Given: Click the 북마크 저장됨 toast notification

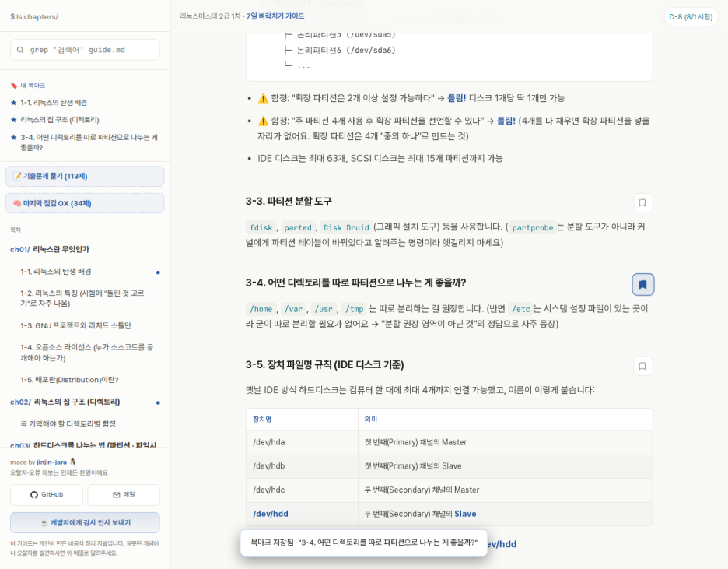Looking at the screenshot, I should pyautogui.click(x=363, y=542).
